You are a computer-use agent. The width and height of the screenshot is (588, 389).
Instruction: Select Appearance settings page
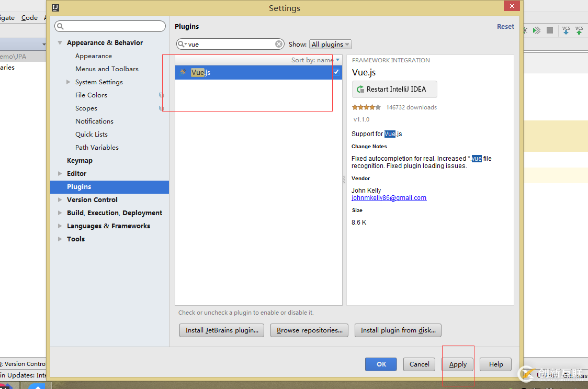93,56
